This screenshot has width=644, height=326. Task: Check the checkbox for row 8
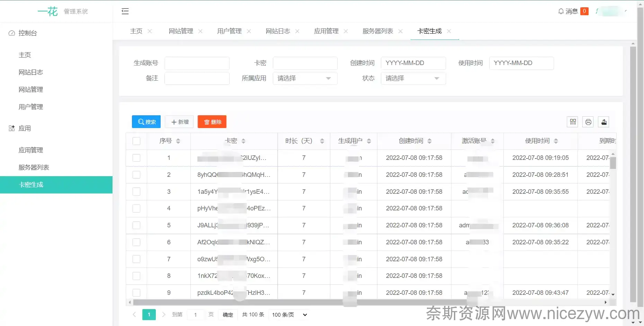click(x=136, y=276)
